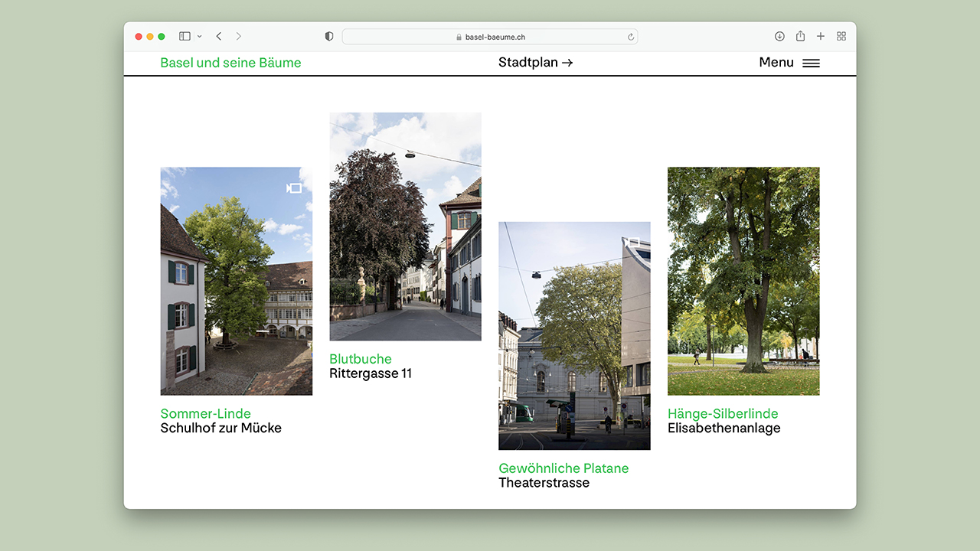Viewport: 980px width, 551px height.
Task: Open the sidebar options dropdown chevron
Action: (x=200, y=36)
